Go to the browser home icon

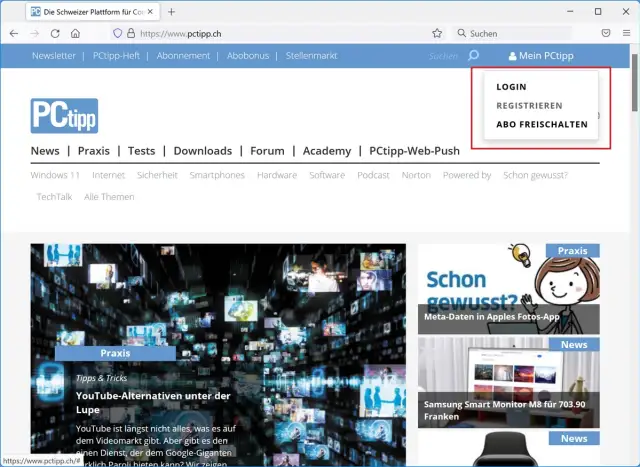point(75,33)
